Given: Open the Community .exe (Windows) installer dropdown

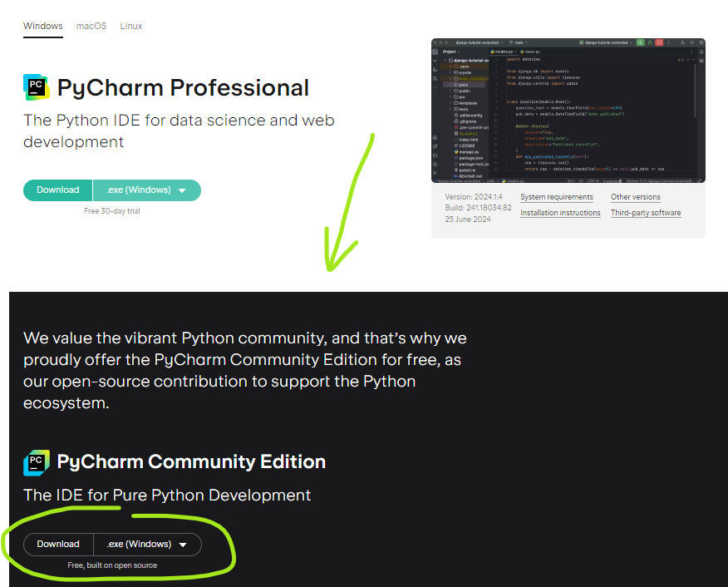Looking at the screenshot, I should pos(147,545).
